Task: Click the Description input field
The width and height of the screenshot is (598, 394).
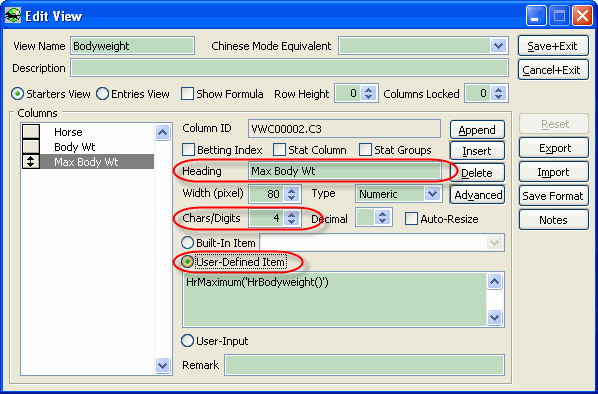Action: pos(289,68)
